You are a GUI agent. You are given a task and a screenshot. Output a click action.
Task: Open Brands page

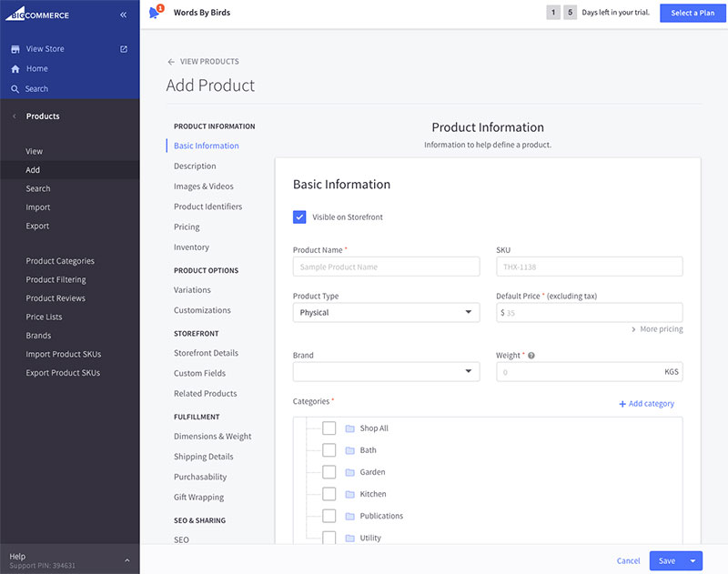38,336
